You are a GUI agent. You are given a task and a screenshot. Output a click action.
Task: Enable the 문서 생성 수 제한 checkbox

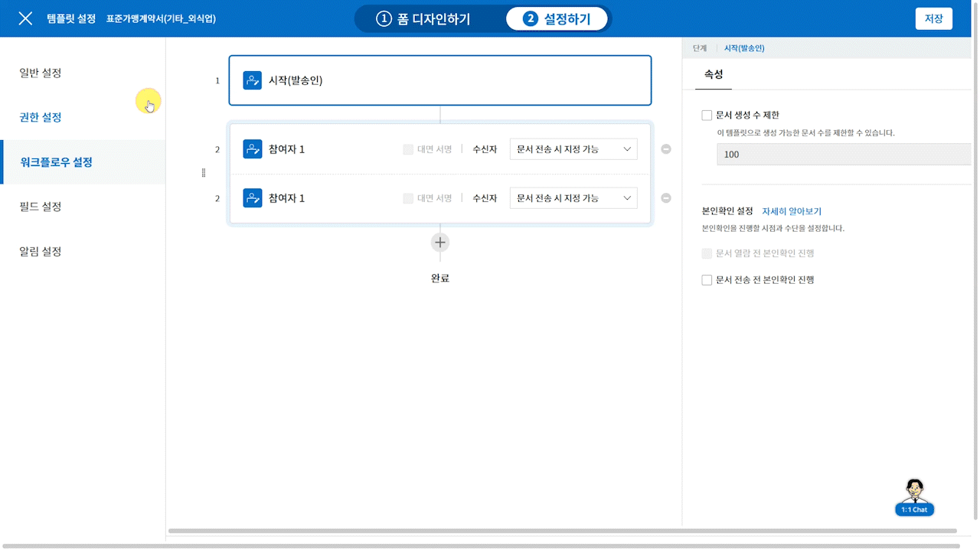pyautogui.click(x=707, y=116)
